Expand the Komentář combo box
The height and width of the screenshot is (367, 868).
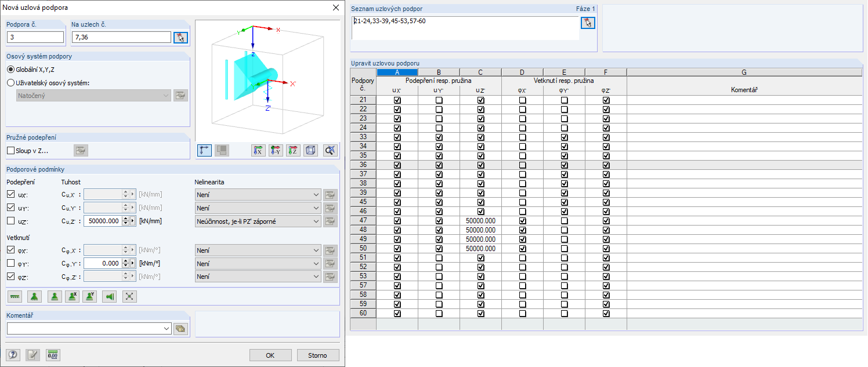click(166, 329)
